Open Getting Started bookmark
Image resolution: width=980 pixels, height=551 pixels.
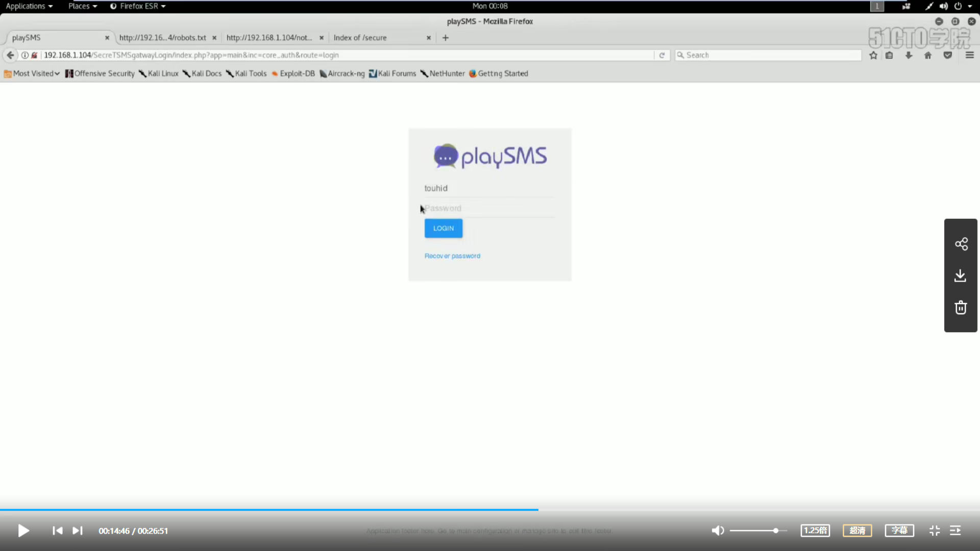click(x=499, y=73)
